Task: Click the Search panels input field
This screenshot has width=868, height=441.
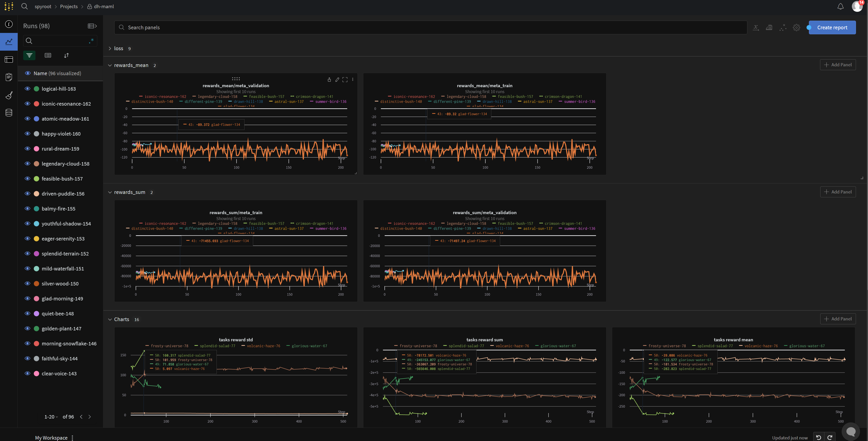Action: (431, 28)
